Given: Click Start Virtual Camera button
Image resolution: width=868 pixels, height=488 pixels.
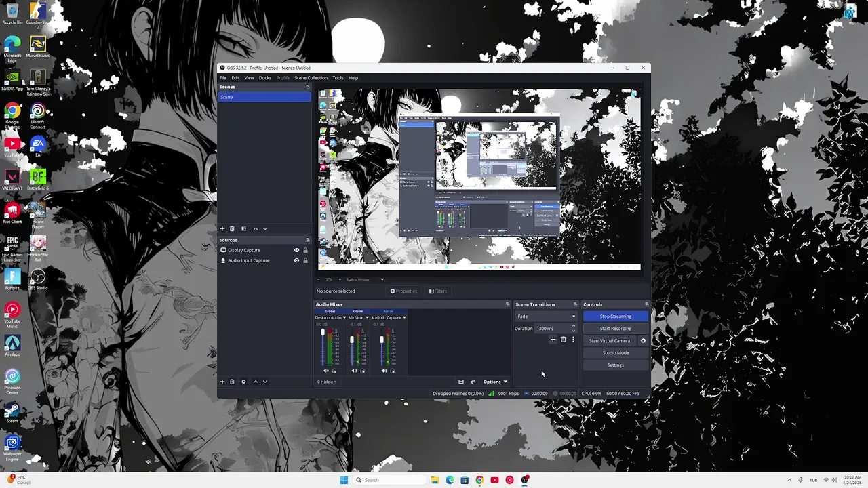Looking at the screenshot, I should [x=610, y=341].
